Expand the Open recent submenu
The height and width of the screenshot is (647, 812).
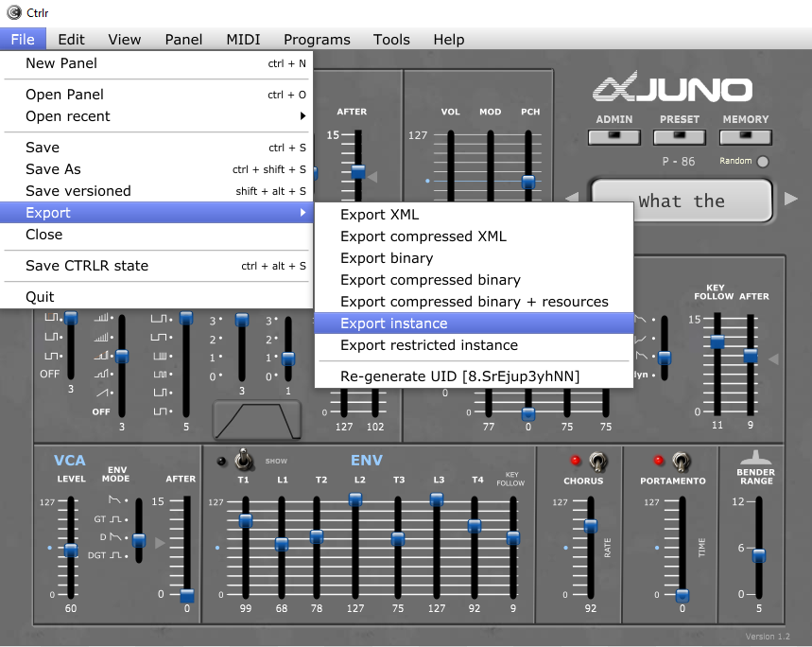pyautogui.click(x=156, y=116)
